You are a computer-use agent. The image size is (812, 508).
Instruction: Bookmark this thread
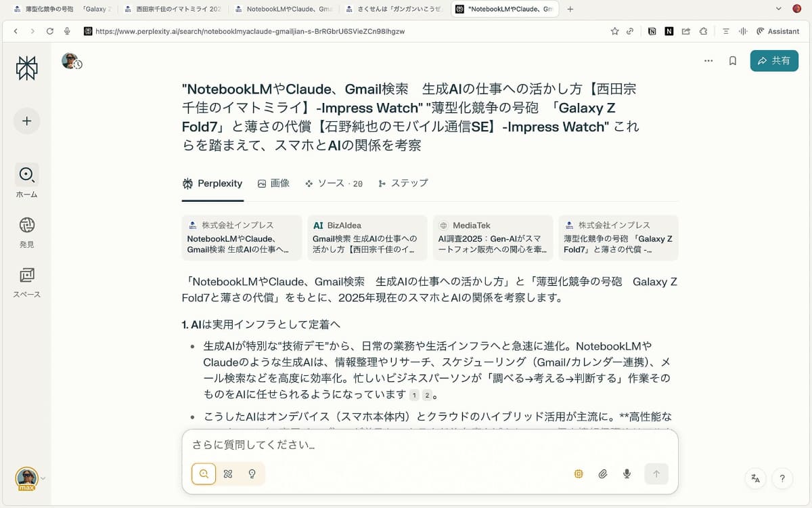733,60
